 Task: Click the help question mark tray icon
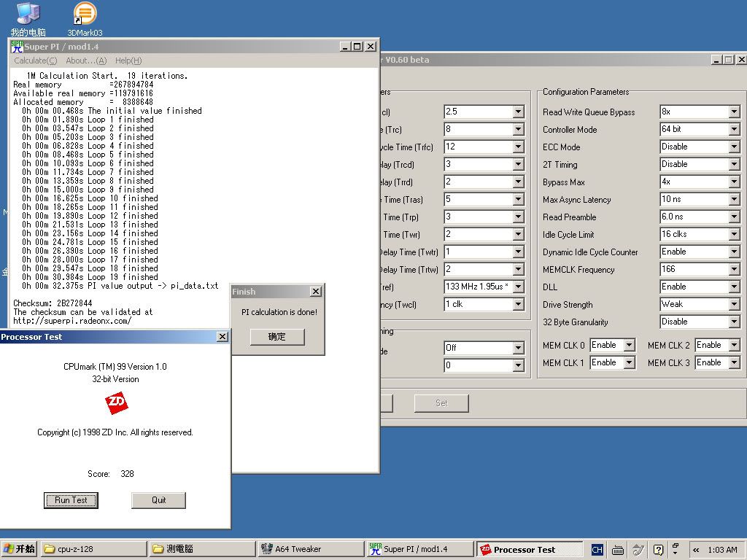coord(658,550)
